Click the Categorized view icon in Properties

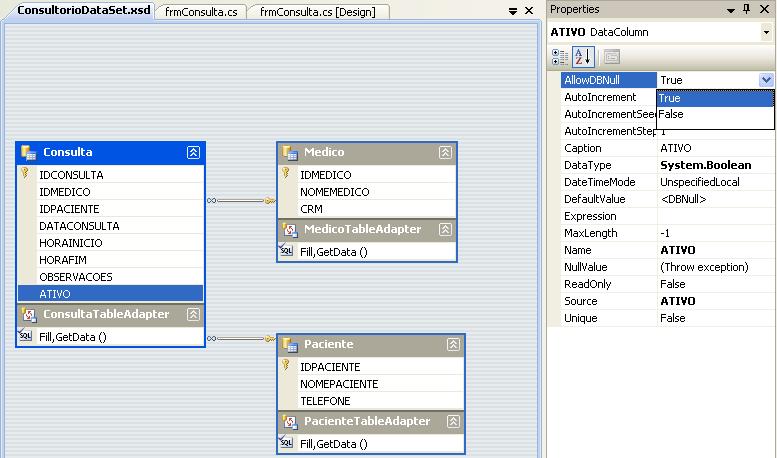pos(560,57)
